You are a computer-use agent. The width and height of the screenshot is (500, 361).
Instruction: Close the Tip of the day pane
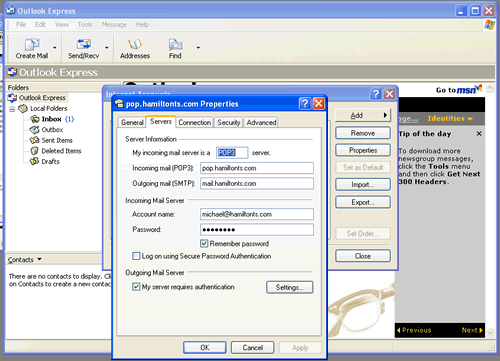point(479,134)
